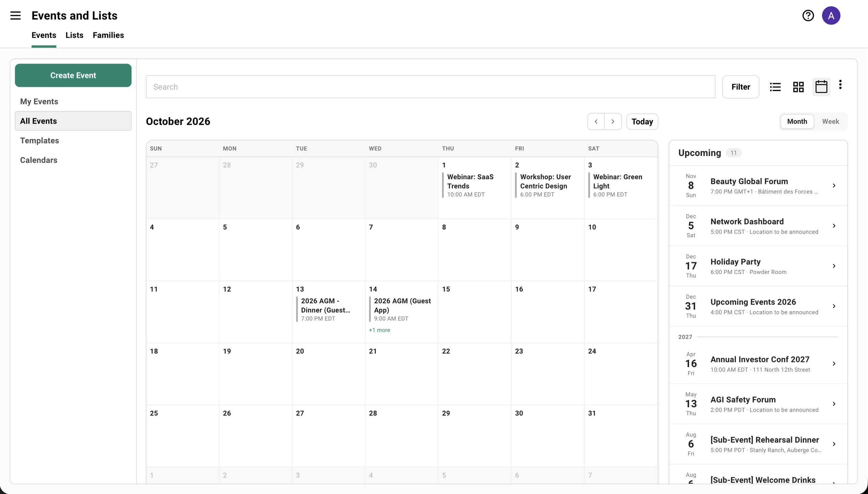This screenshot has height=494, width=868.
Task: Select the Families tab
Action: pos(108,35)
